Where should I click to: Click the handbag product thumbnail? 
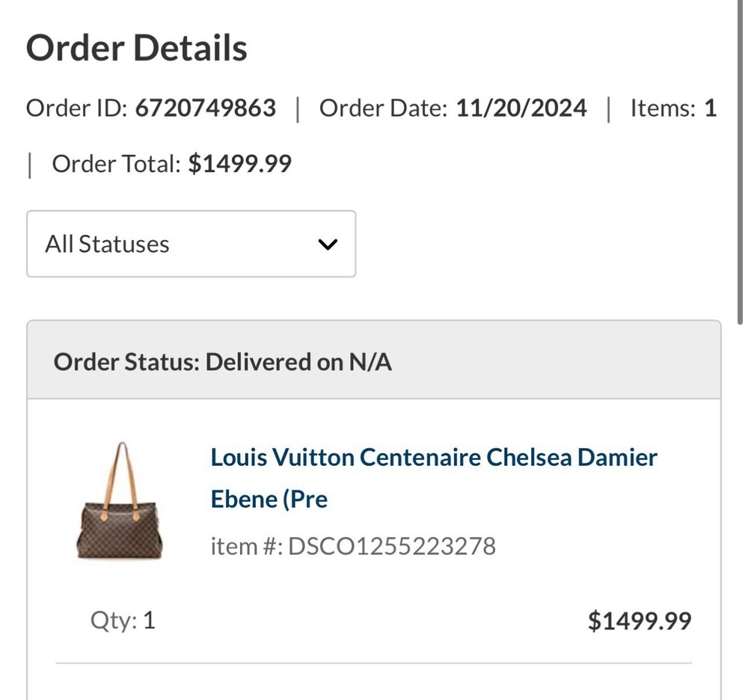coord(120,501)
